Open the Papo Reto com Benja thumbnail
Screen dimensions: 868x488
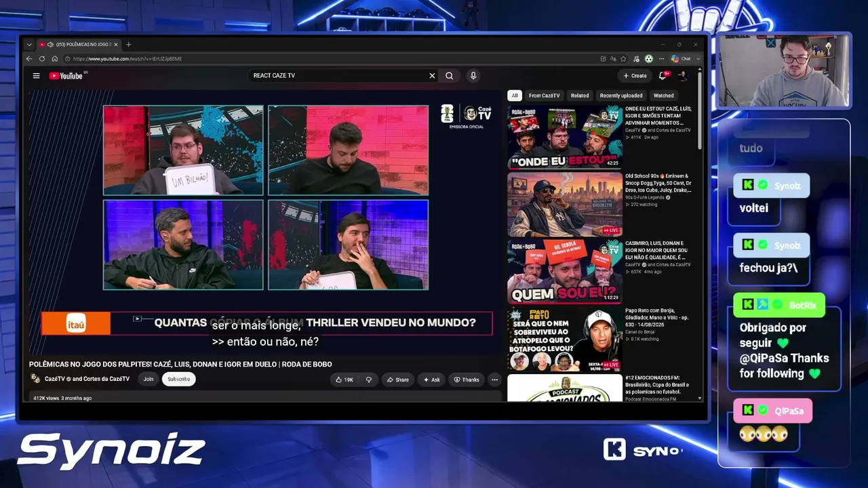565,338
